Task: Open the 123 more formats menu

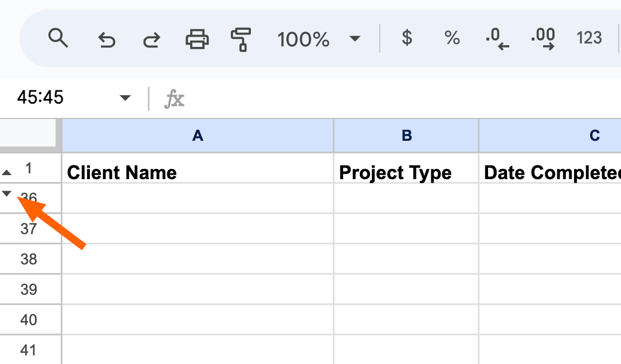Action: click(x=589, y=38)
